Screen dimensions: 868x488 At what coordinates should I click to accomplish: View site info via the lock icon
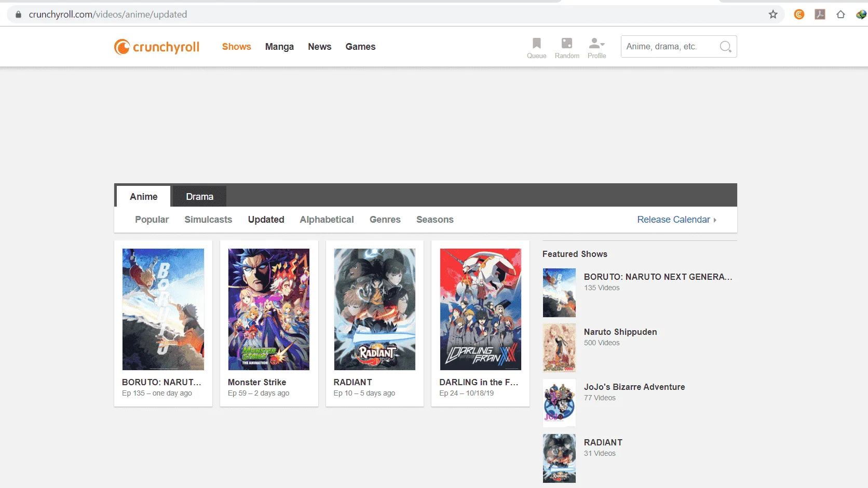pos(18,15)
